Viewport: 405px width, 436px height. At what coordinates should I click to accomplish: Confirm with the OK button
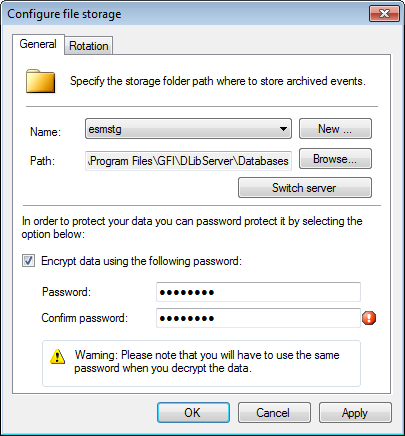(193, 413)
